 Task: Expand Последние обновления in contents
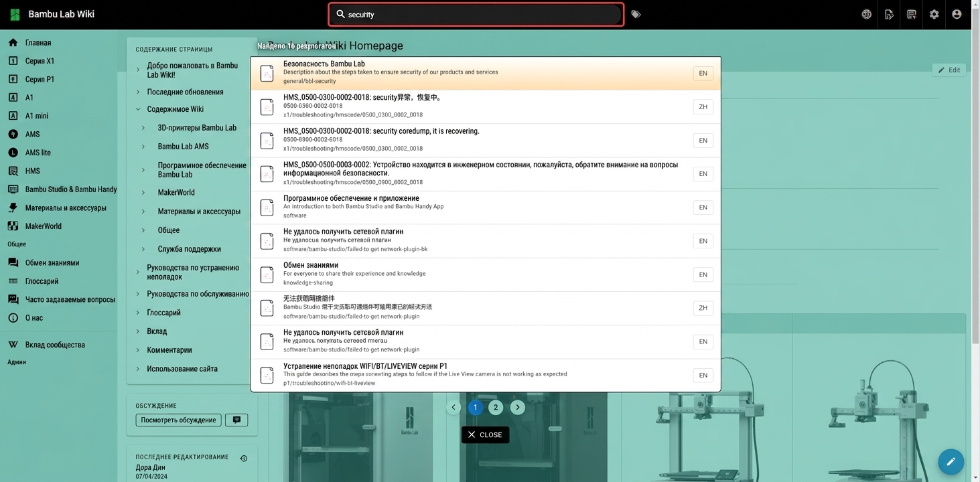pos(138,92)
